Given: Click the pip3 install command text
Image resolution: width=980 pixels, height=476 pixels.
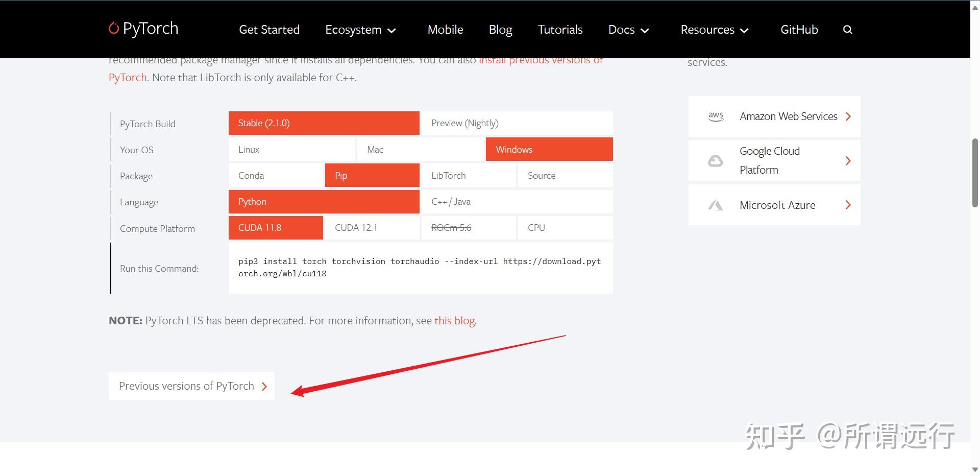Looking at the screenshot, I should (x=420, y=268).
